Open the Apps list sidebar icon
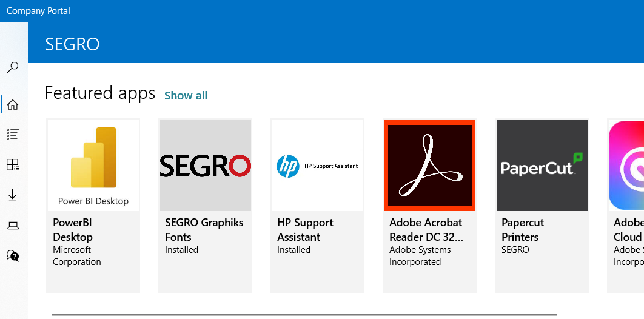This screenshot has width=644, height=319. [13, 134]
